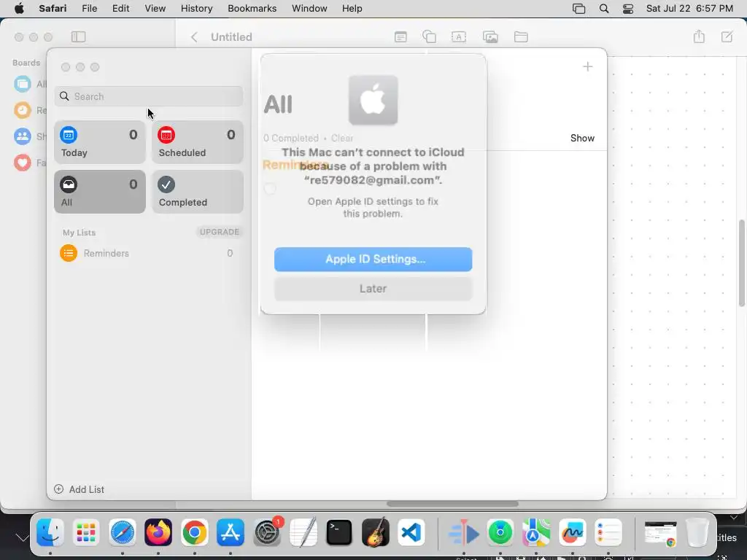Add a new reminder with the plus icon
Screen dimensions: 747x560
coord(587,66)
